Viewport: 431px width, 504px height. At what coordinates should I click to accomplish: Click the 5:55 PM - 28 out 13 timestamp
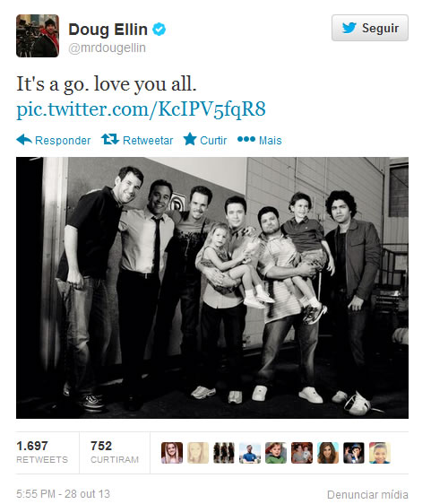(63, 494)
